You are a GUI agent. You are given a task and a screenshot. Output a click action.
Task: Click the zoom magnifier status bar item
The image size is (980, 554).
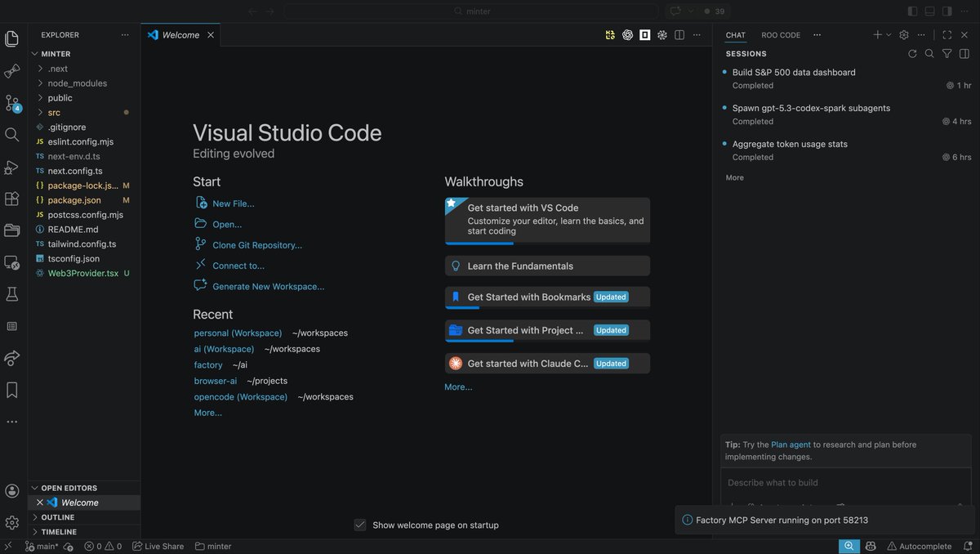coord(849,546)
